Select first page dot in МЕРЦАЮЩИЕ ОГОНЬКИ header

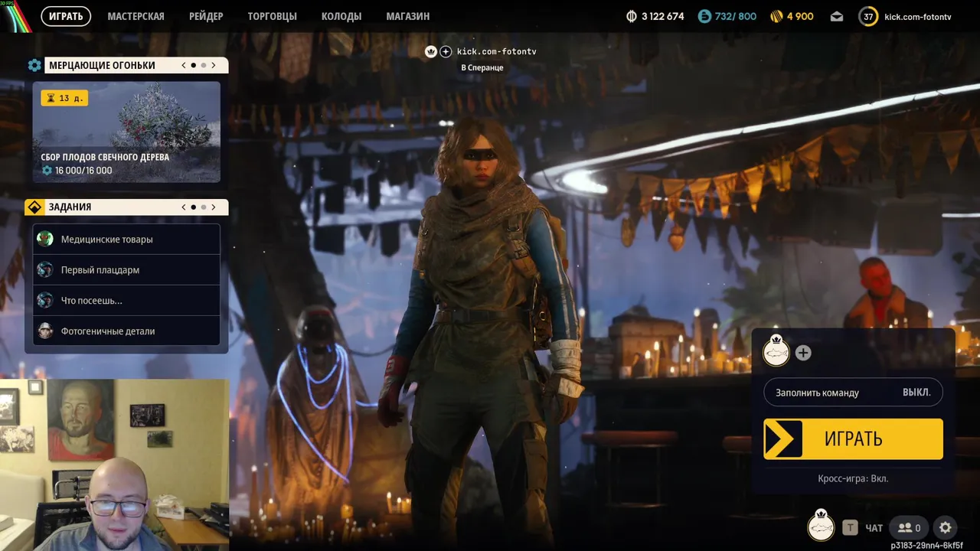tap(193, 65)
